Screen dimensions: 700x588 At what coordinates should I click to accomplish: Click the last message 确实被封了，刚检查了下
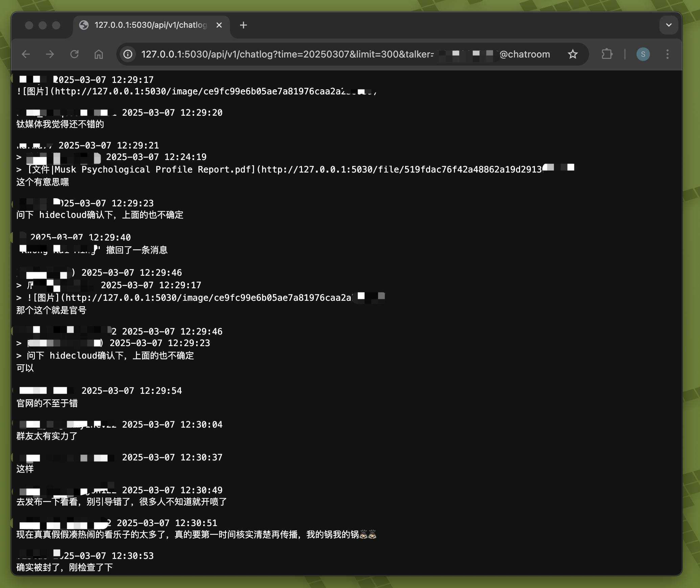coord(64,567)
